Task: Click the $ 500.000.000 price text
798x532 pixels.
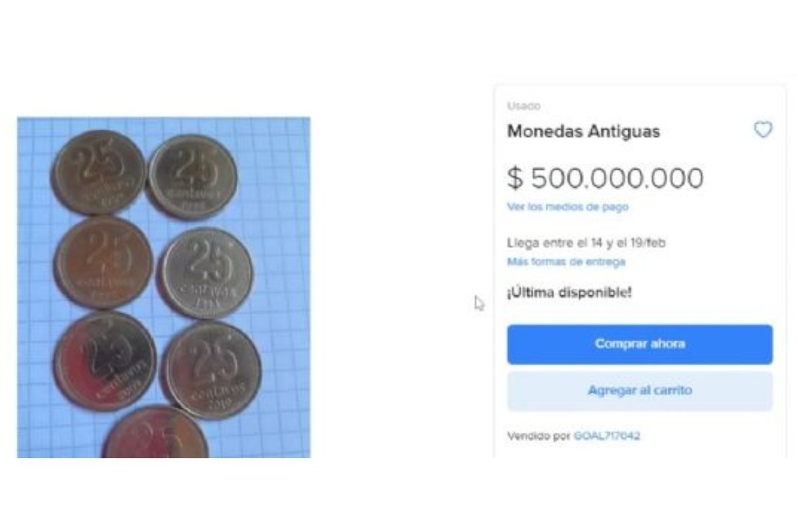Action: coord(605,178)
